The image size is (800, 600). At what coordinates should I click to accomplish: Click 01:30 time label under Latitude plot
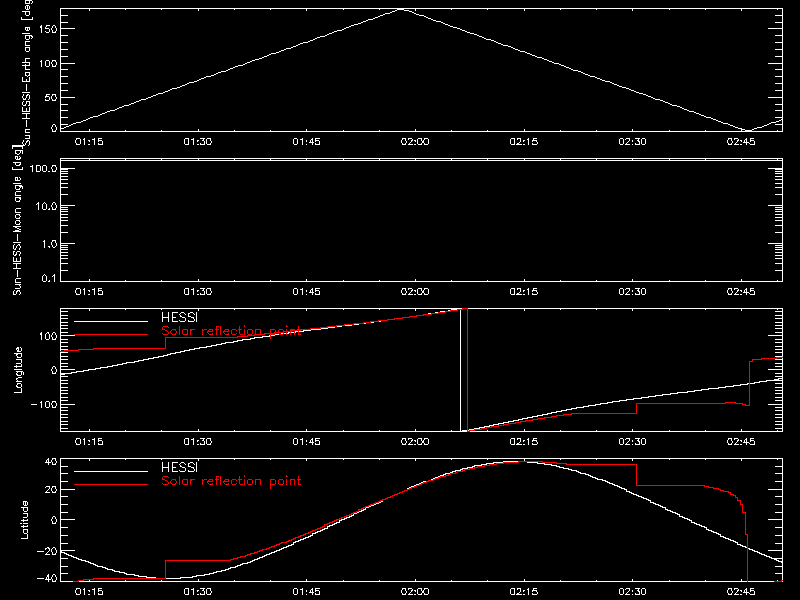point(198,591)
